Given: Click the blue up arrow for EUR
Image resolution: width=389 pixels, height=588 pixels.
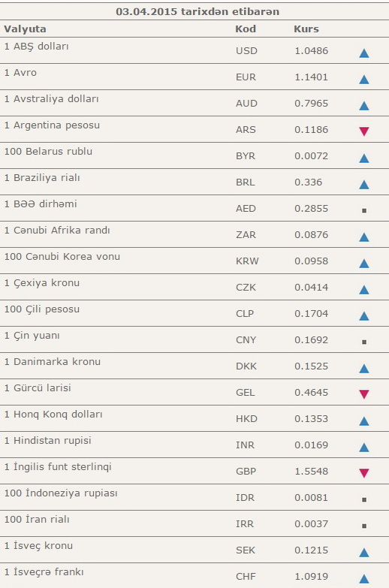Looking at the screenshot, I should pos(364,79).
